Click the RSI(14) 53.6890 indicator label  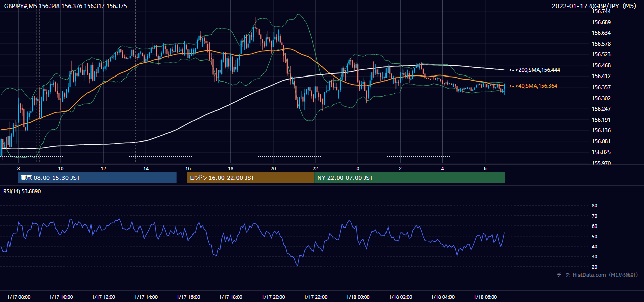coord(22,191)
